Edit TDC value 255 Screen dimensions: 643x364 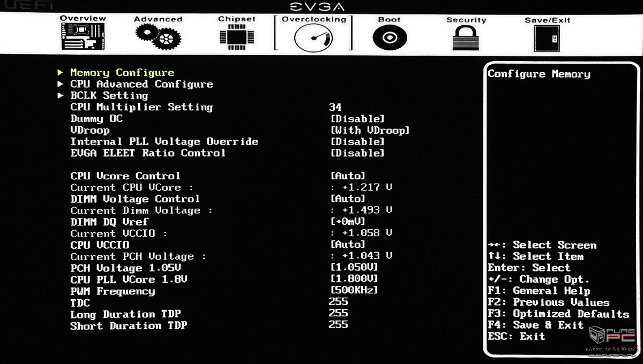[x=339, y=302]
